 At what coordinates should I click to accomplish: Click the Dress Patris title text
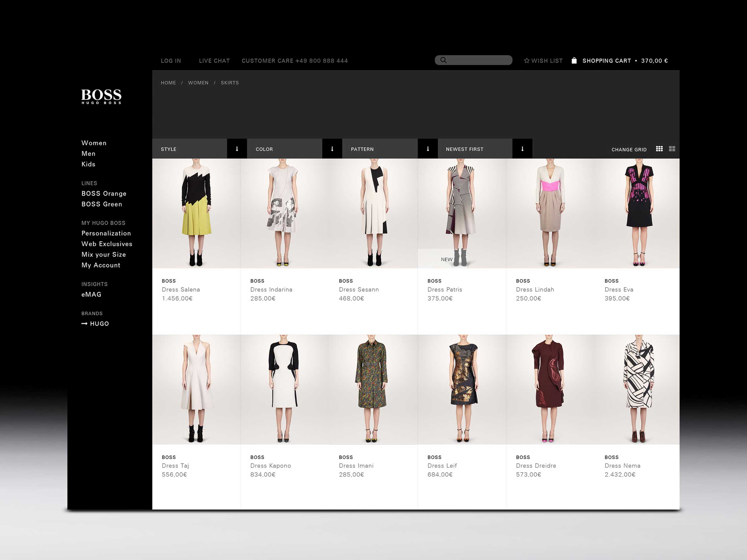pos(445,290)
